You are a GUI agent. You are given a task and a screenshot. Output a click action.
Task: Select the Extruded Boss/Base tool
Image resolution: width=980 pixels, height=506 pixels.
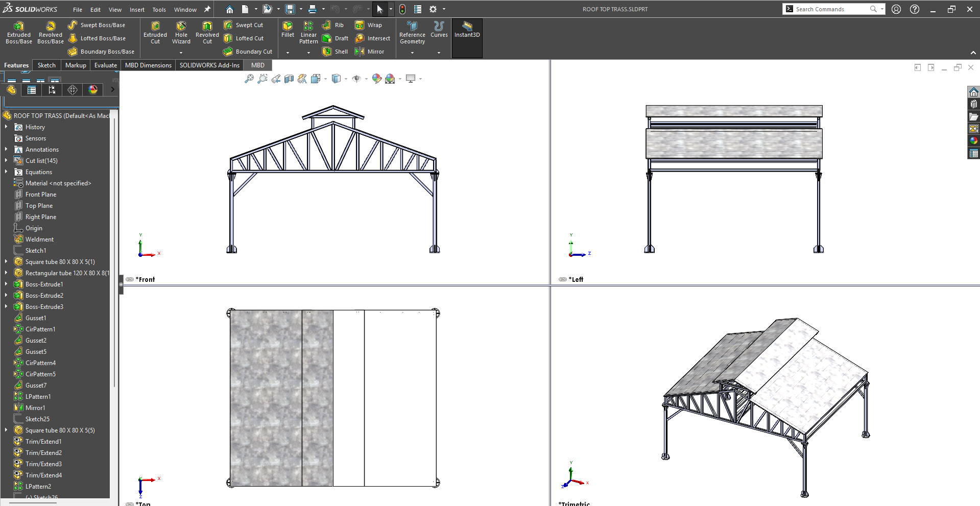coord(19,33)
